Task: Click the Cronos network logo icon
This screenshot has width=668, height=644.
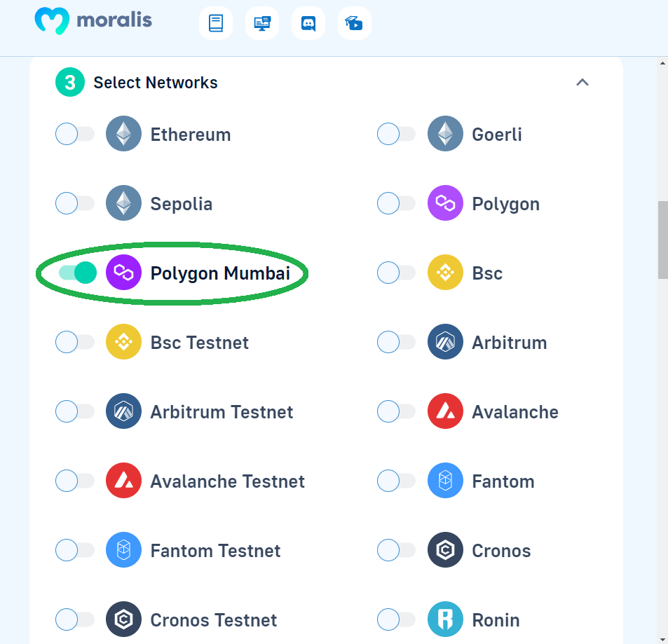Action: (445, 550)
